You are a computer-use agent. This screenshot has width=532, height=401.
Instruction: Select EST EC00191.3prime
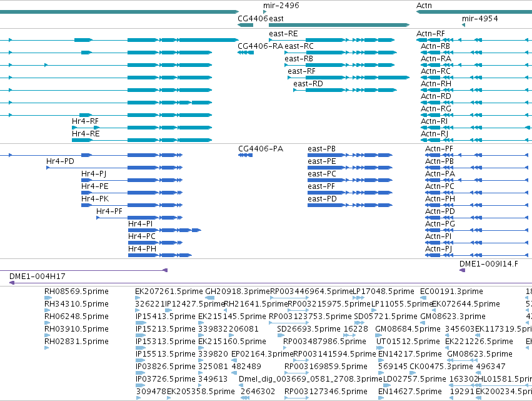[451, 292]
